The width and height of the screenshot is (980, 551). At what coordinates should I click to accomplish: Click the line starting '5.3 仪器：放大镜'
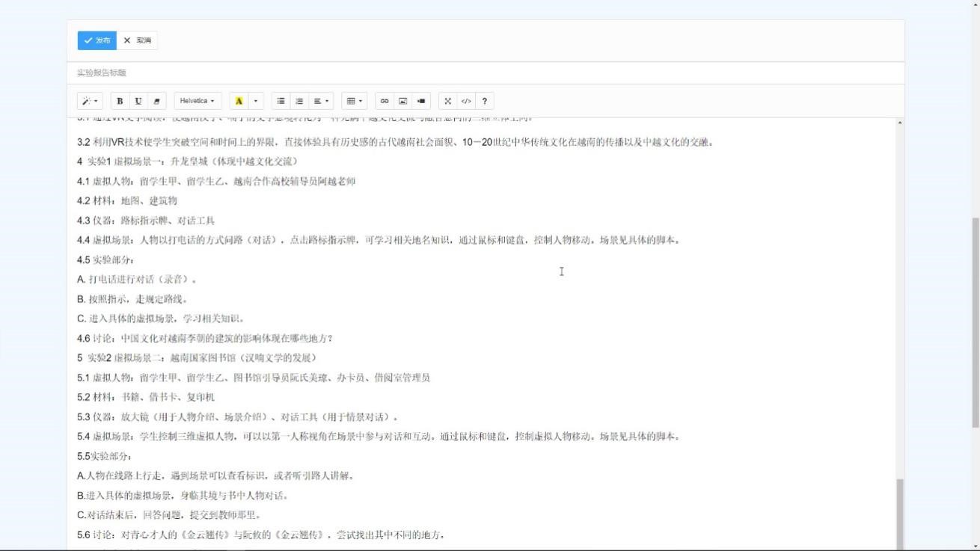coord(239,417)
